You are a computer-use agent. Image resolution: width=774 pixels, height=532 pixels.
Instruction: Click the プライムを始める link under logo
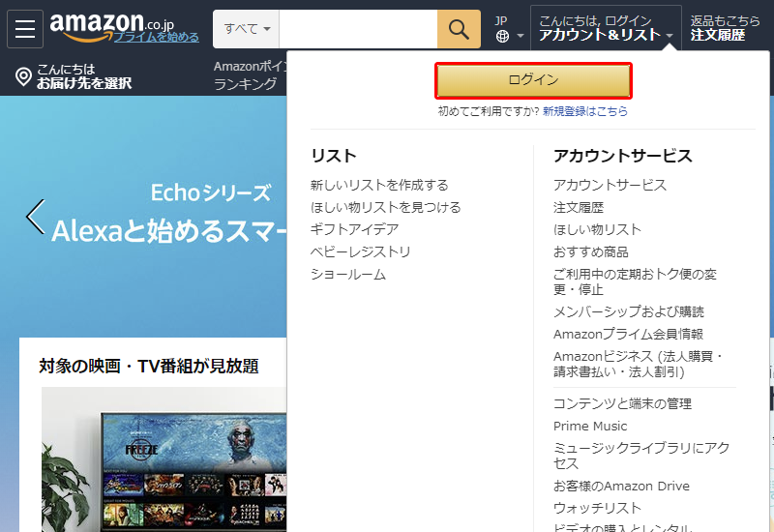point(156,37)
